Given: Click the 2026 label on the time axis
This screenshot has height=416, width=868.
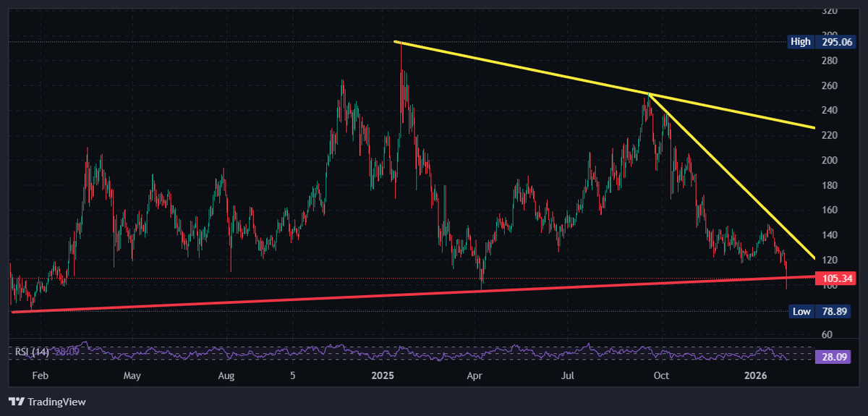Looking at the screenshot, I should click(755, 376).
